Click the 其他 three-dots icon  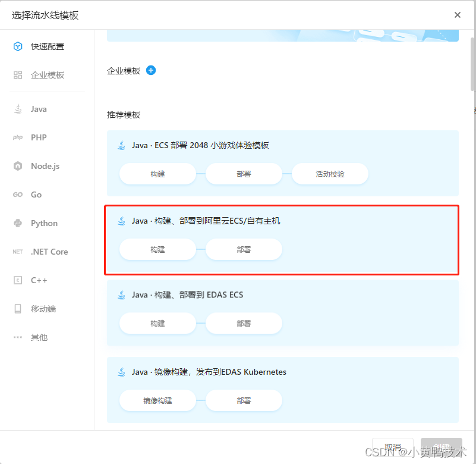pyautogui.click(x=18, y=337)
